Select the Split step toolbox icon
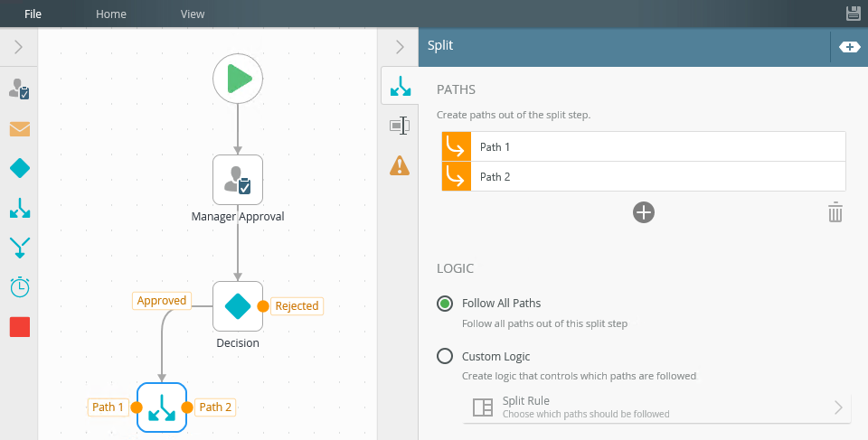868x440 pixels. coord(19,208)
